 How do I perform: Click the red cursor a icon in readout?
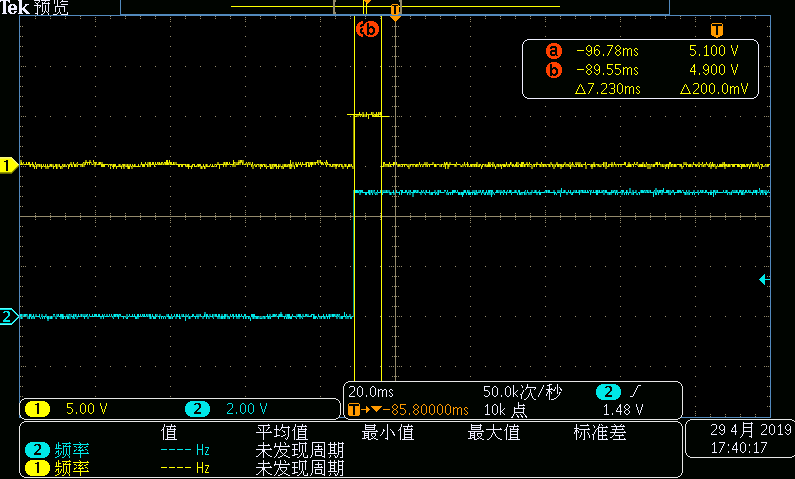554,51
